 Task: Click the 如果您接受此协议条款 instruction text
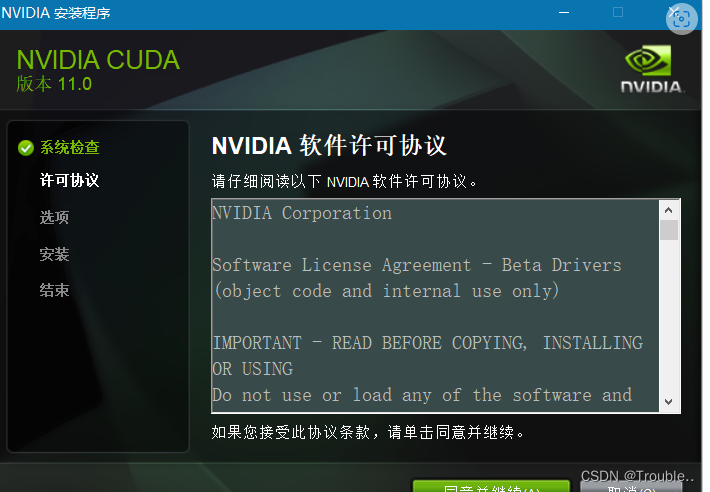(x=368, y=432)
